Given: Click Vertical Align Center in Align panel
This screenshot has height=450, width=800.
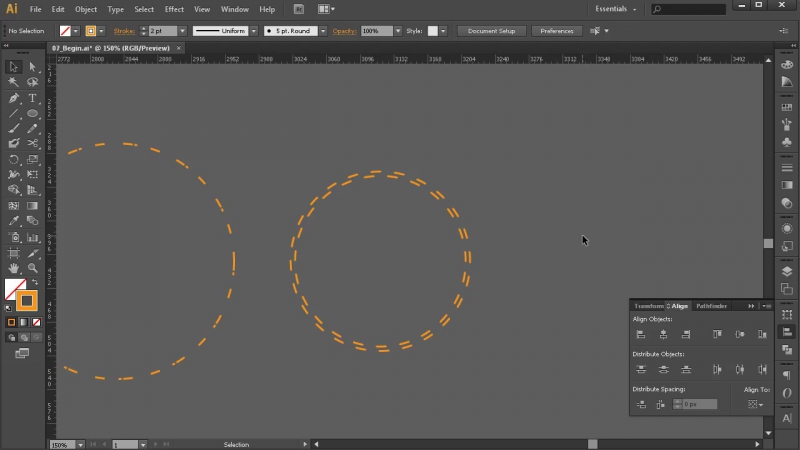Looking at the screenshot, I should pyautogui.click(x=740, y=335).
